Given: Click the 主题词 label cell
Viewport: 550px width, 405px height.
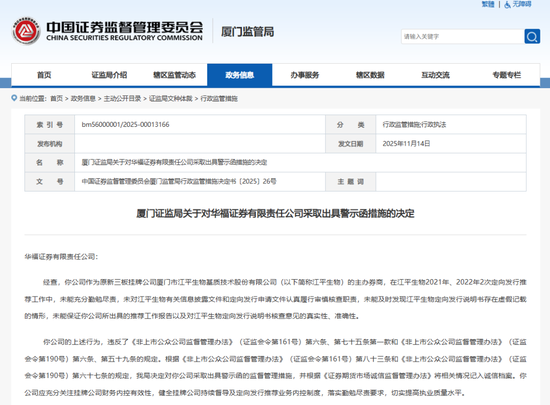Looking at the screenshot, I should pos(350,181).
